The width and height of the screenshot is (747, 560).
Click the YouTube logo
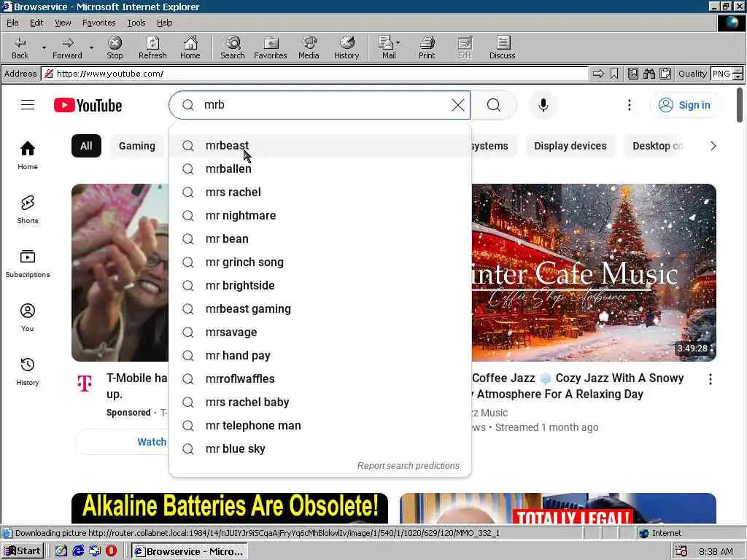tap(88, 105)
